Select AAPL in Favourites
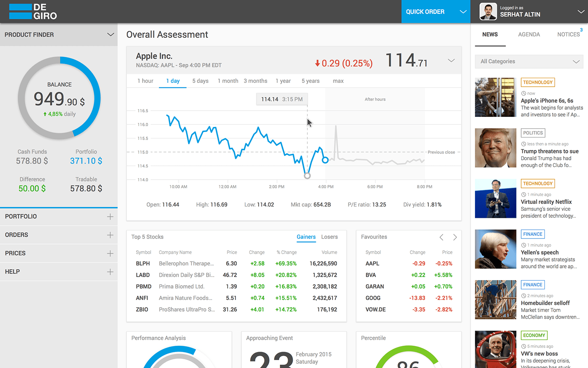This screenshot has height=368, width=588. pos(373,263)
